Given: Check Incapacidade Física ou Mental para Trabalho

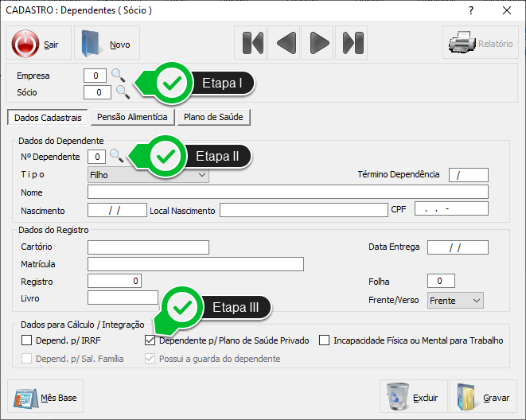Looking at the screenshot, I should coord(325,340).
